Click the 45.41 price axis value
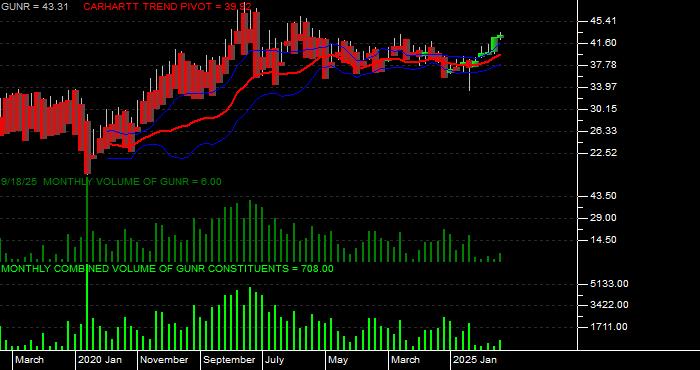 pyautogui.click(x=603, y=21)
